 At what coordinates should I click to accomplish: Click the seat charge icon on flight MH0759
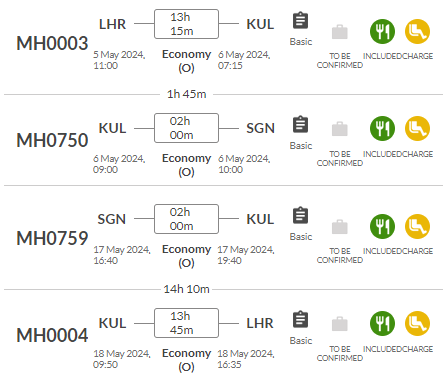pyautogui.click(x=417, y=226)
